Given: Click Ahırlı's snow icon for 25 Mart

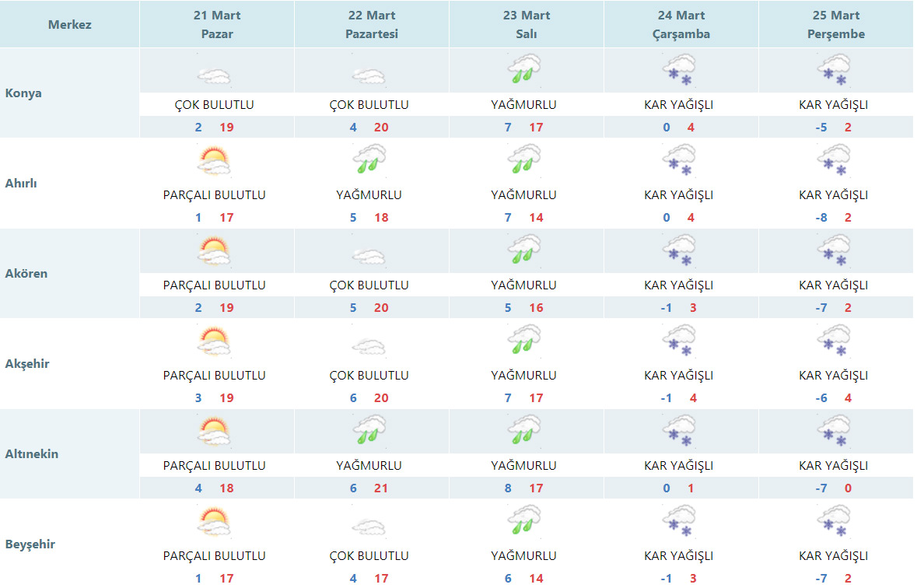Looking at the screenshot, I should 833,161.
